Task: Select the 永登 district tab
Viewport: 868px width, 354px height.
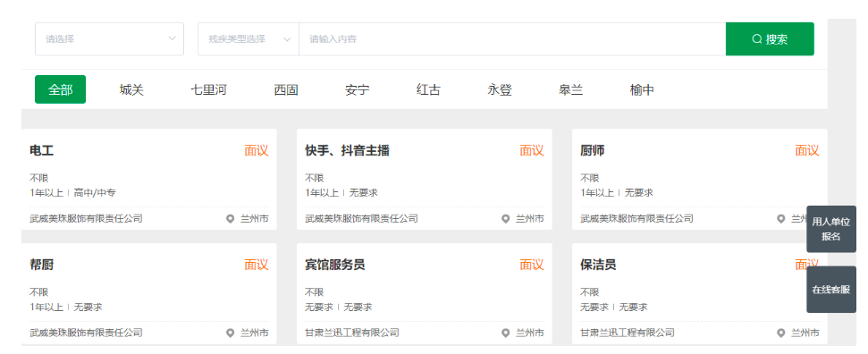Action: click(500, 89)
